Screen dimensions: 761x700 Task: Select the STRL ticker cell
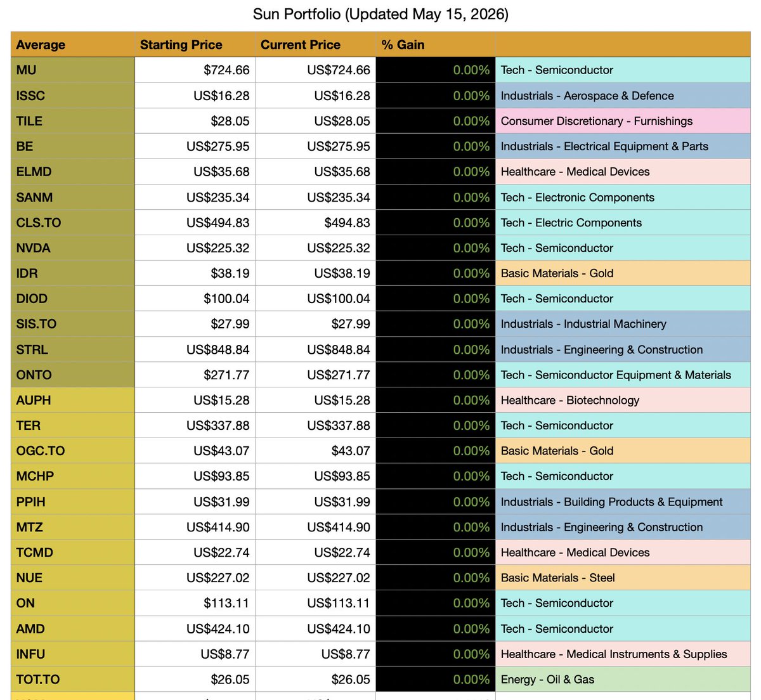73,349
